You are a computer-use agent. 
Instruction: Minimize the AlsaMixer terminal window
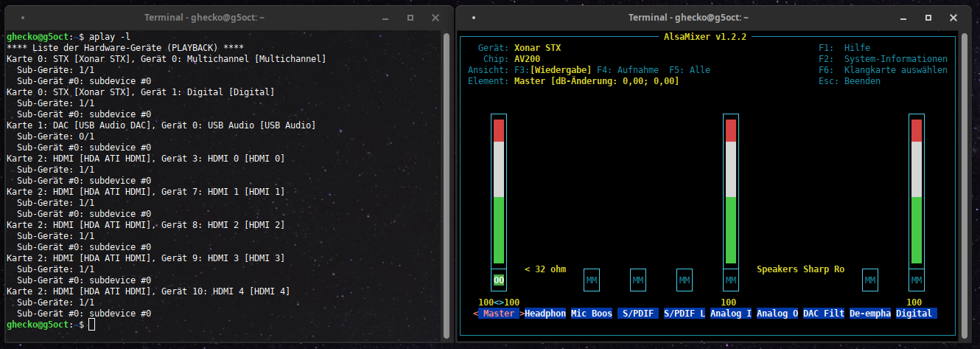tap(903, 17)
